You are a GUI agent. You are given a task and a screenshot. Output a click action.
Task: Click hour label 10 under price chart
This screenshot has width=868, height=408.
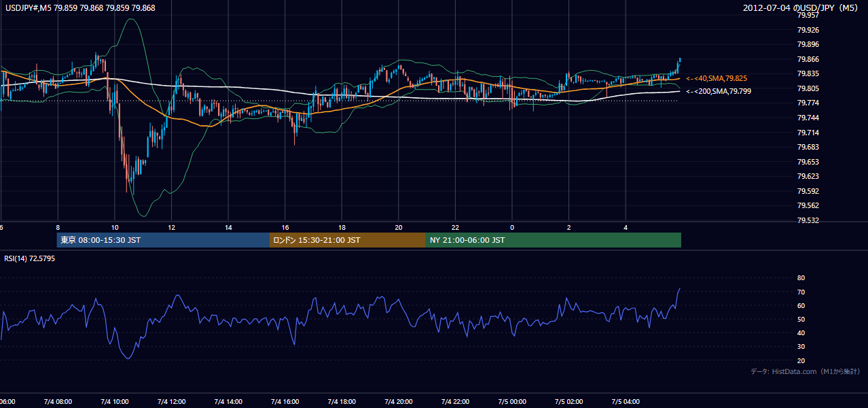[115, 228]
